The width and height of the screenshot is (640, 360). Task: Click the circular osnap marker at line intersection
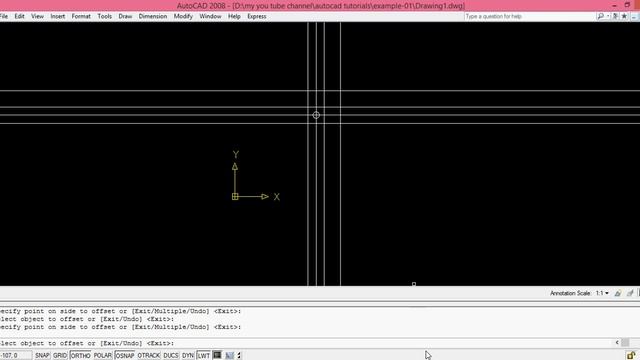316,116
